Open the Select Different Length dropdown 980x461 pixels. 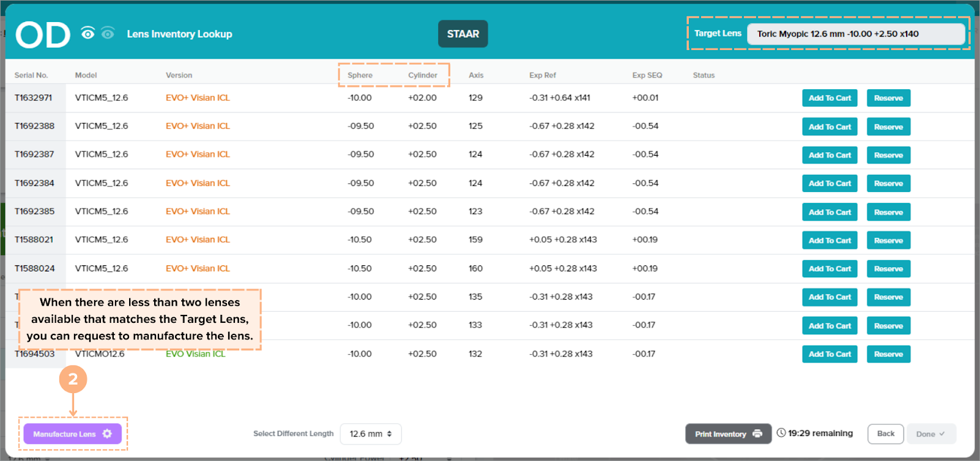click(370, 433)
